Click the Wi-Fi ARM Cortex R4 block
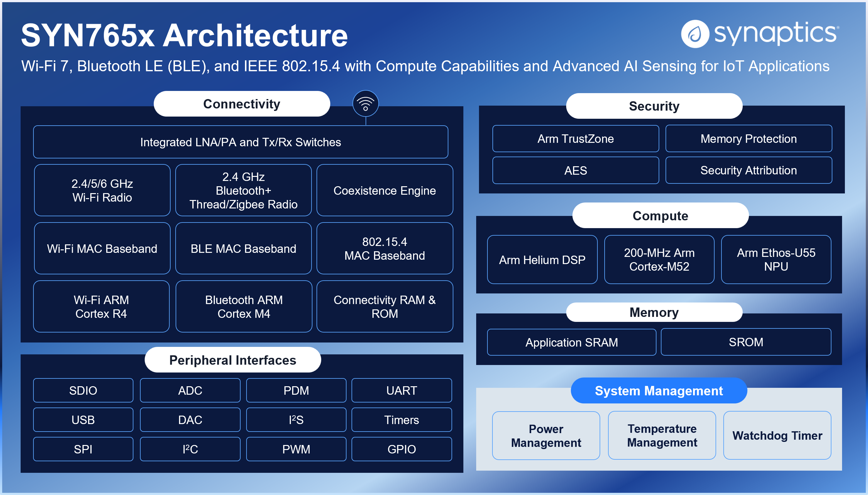The height and width of the screenshot is (495, 868). click(x=101, y=306)
